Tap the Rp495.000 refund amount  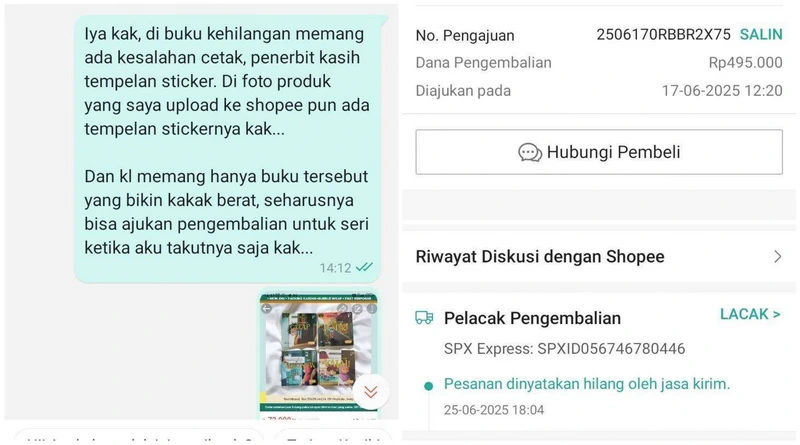(745, 63)
